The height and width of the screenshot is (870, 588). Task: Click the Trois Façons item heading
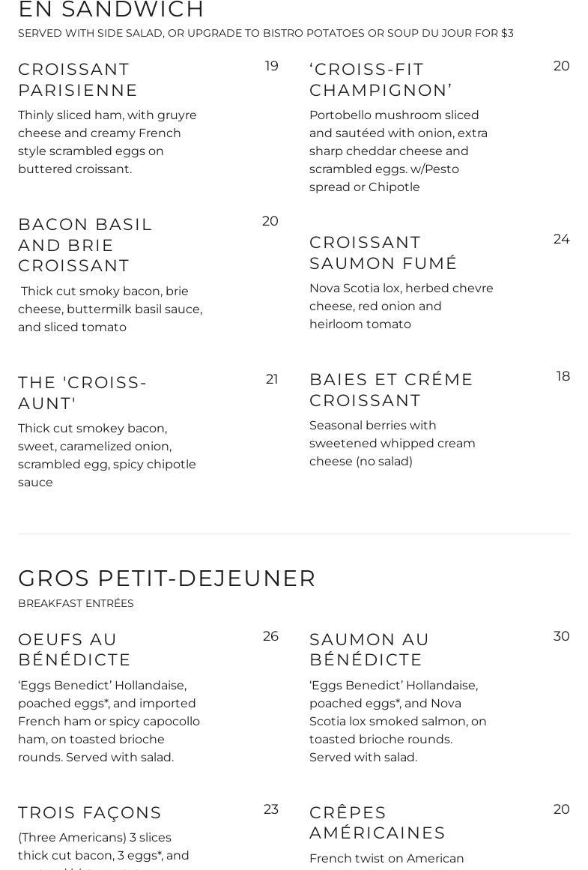[x=90, y=813]
